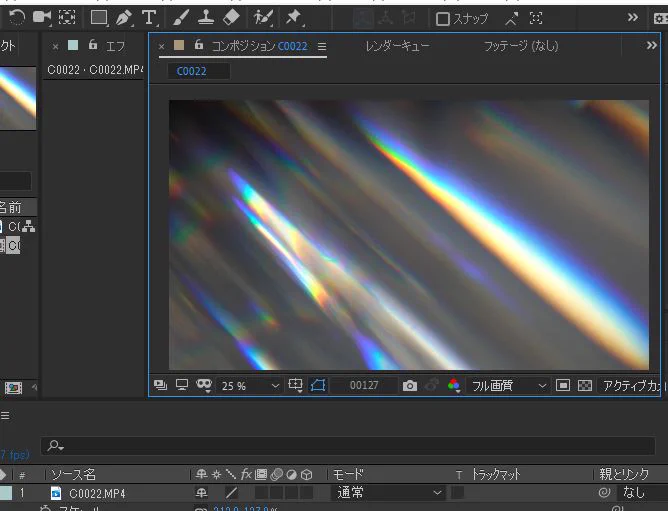This screenshot has width=668, height=511.
Task: Switch to the フッテージ (なし) tab
Action: (x=521, y=46)
